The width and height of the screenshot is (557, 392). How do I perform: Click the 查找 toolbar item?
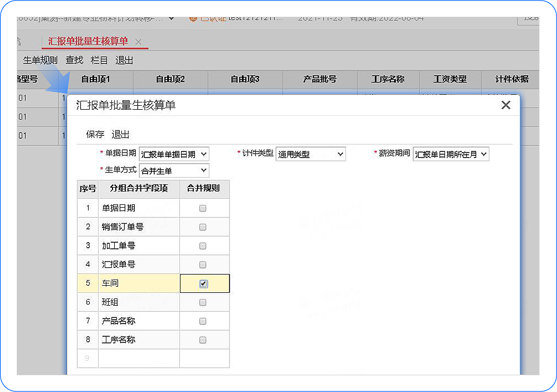tap(74, 60)
